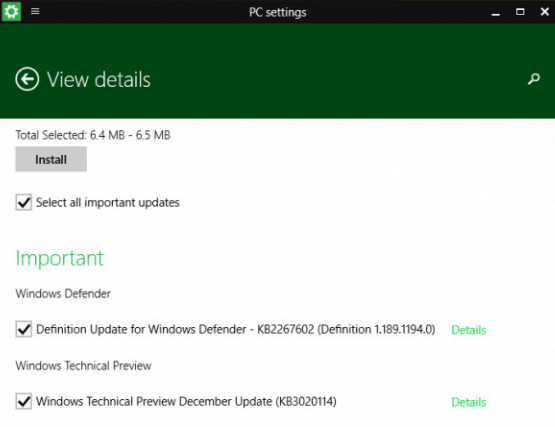The height and width of the screenshot is (427, 555).
Task: Toggle Select all important updates checkbox
Action: point(24,202)
